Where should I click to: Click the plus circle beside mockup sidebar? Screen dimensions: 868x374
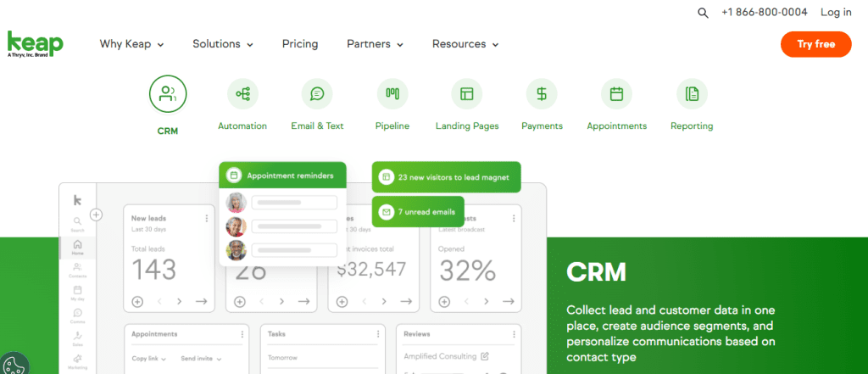click(x=97, y=215)
